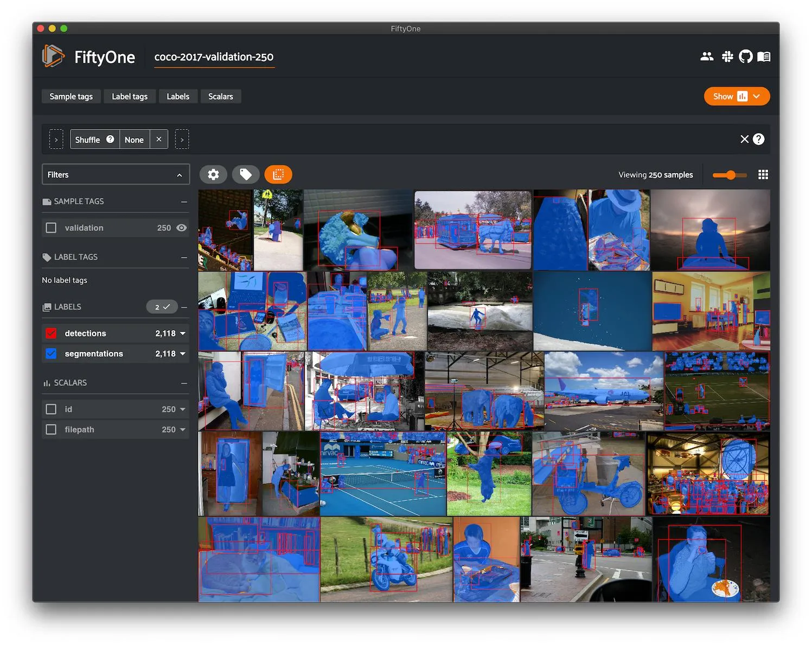Open the two elephants thumbnail

tap(484, 391)
